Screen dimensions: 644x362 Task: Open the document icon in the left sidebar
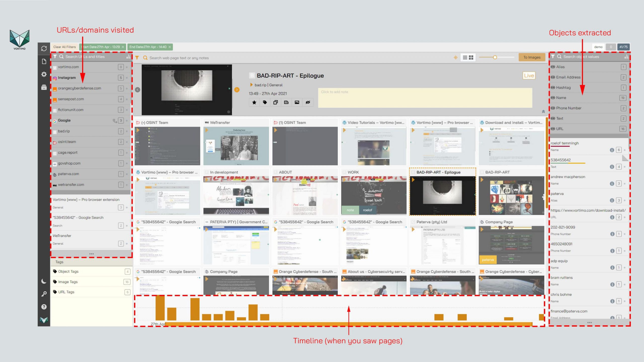[x=44, y=61]
